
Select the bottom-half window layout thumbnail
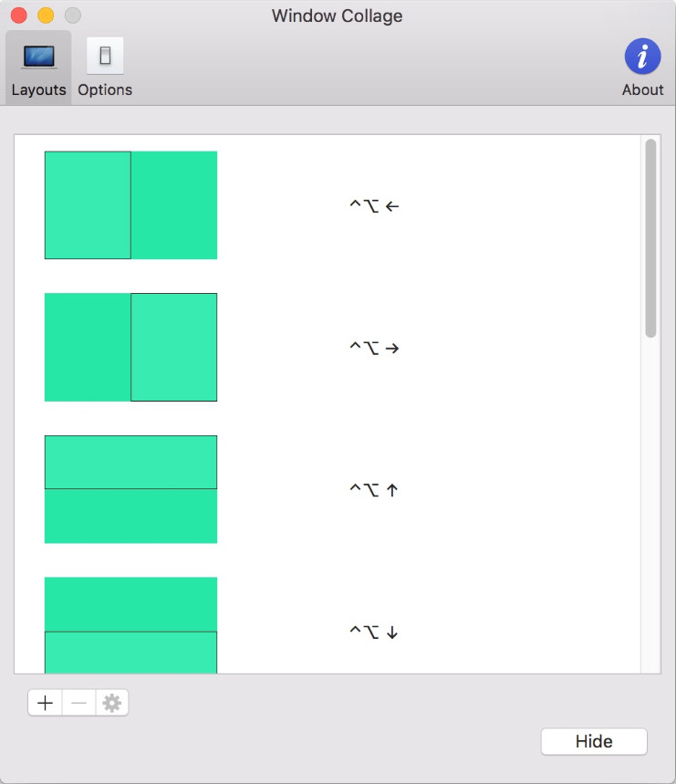[x=130, y=625]
